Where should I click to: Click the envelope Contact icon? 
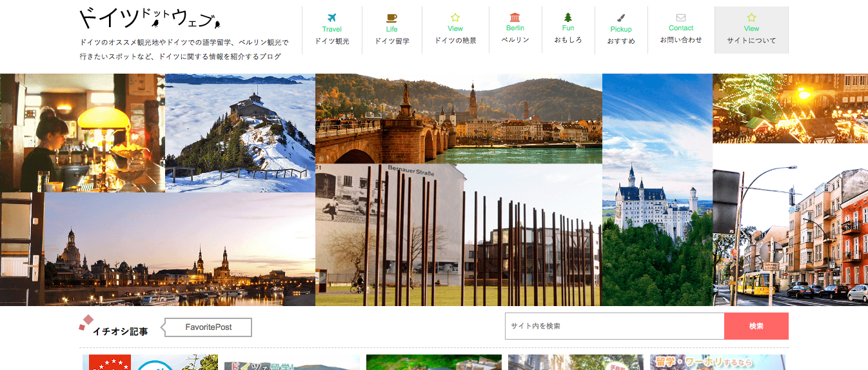(x=681, y=17)
